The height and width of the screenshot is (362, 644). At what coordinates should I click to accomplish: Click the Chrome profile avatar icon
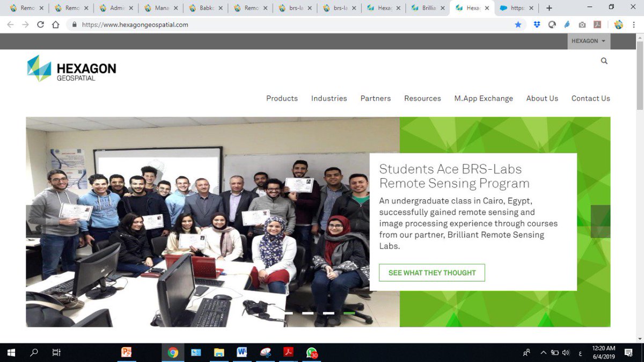[618, 25]
